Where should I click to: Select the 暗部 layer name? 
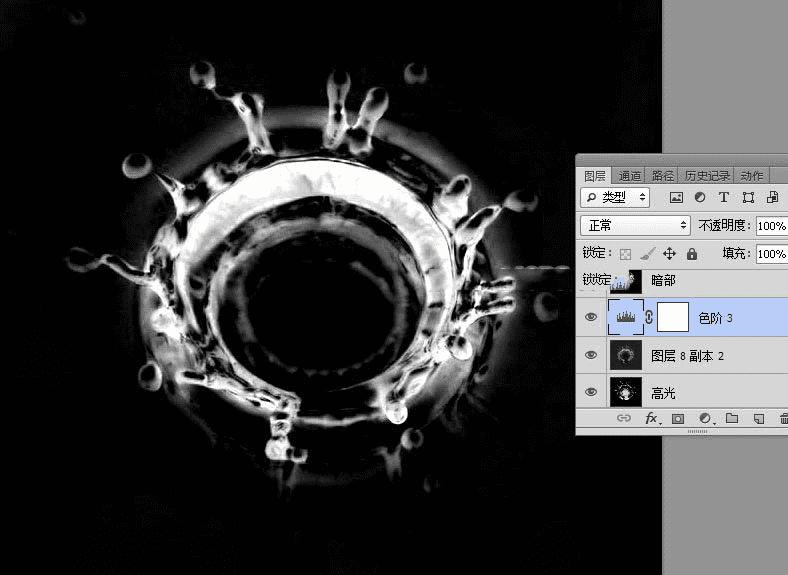coord(663,280)
